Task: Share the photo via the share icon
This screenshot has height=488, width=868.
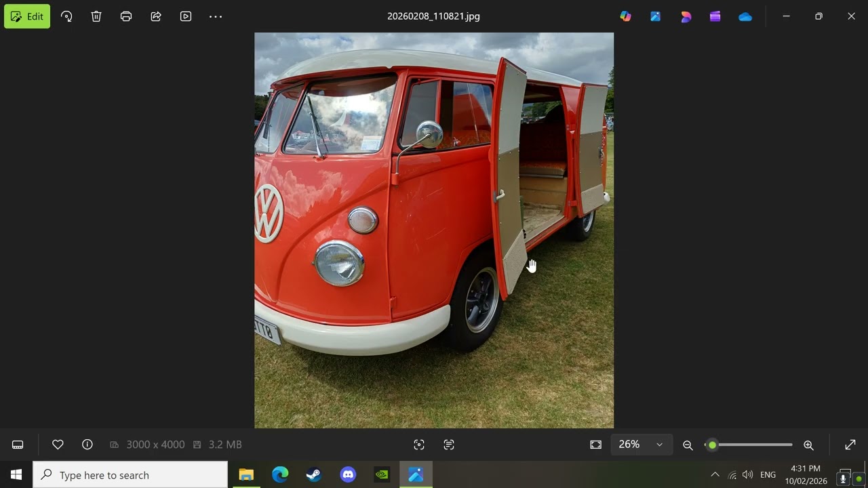Action: [156, 16]
